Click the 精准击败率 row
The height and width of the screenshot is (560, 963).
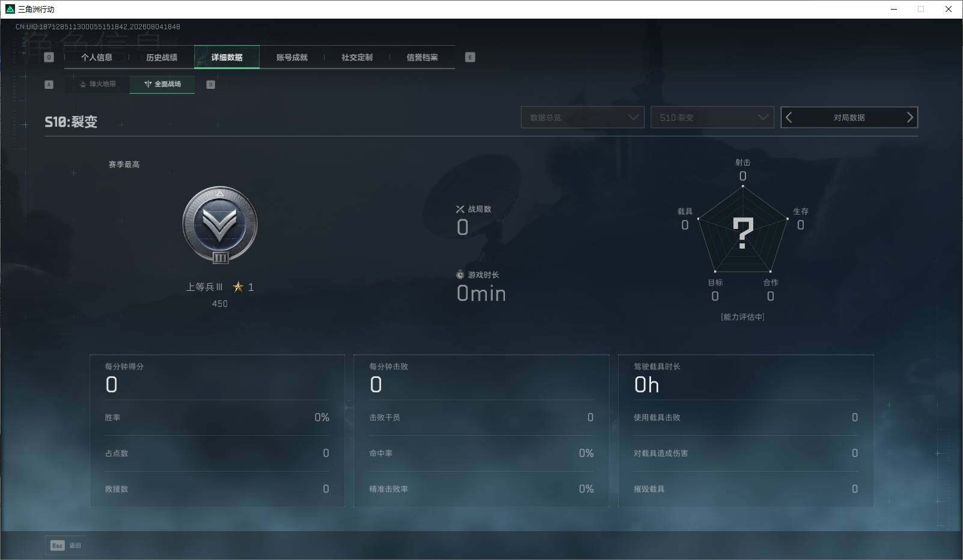(x=481, y=489)
